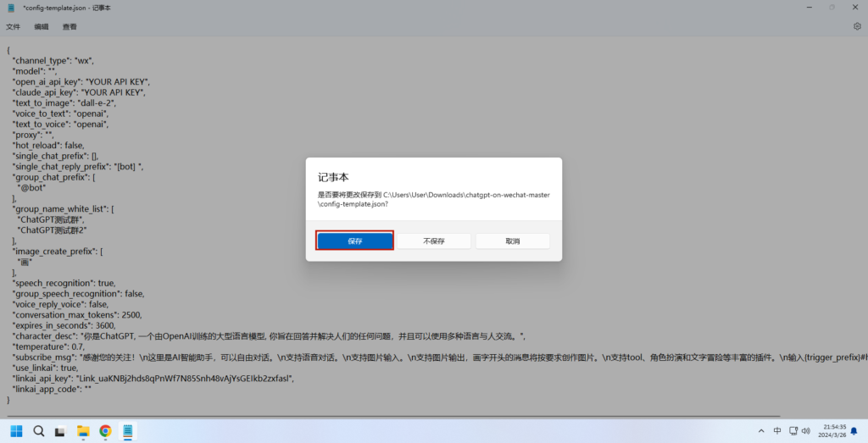The height and width of the screenshot is (443, 868).
Task: Open File Explorer from the taskbar
Action: tap(83, 431)
